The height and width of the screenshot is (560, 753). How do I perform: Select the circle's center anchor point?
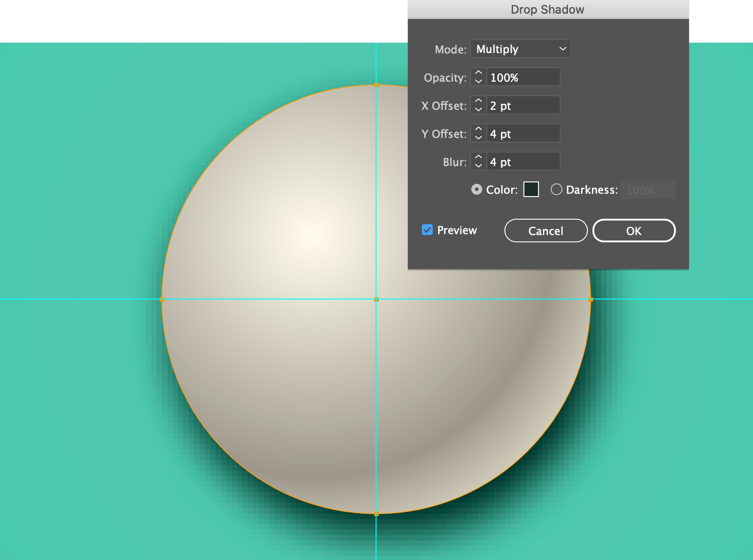tap(377, 300)
